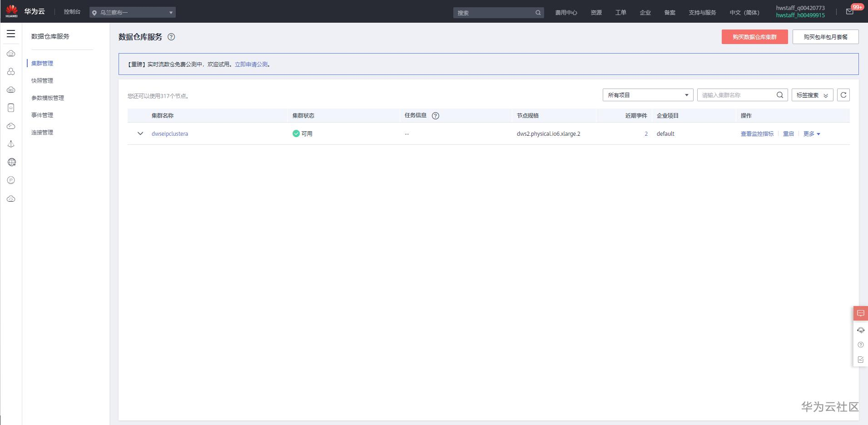Click the cluster name search magnifier icon
868x425 pixels.
(x=780, y=95)
